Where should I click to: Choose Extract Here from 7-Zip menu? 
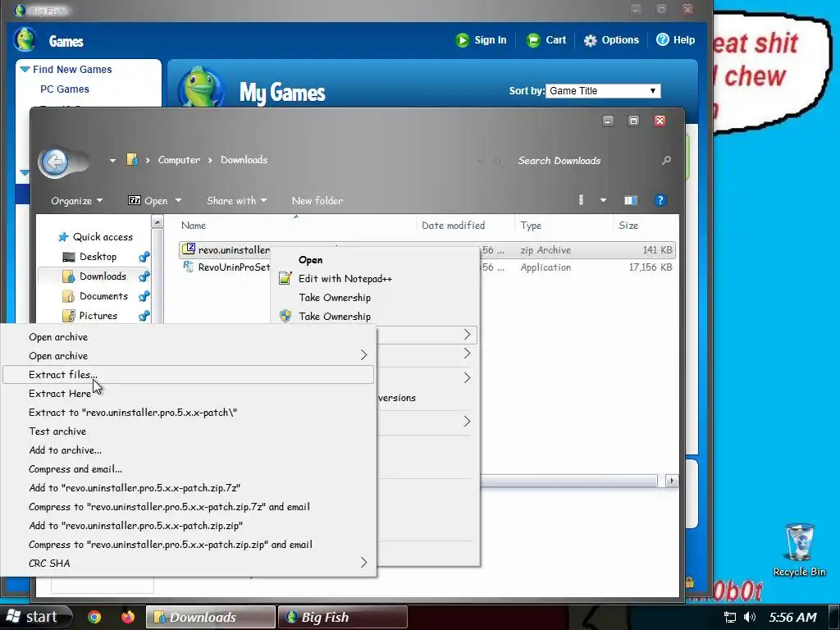pos(188,393)
